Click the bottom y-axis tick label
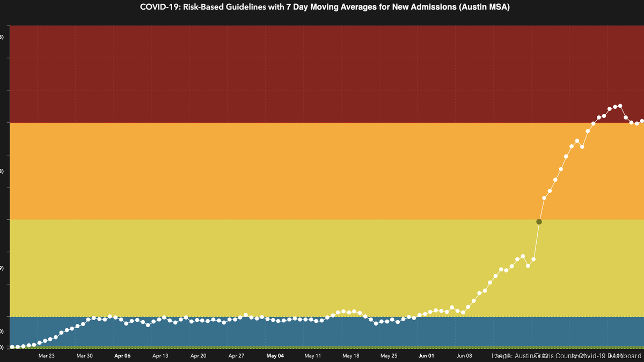The width and height of the screenshot is (644, 362). click(x=2, y=346)
